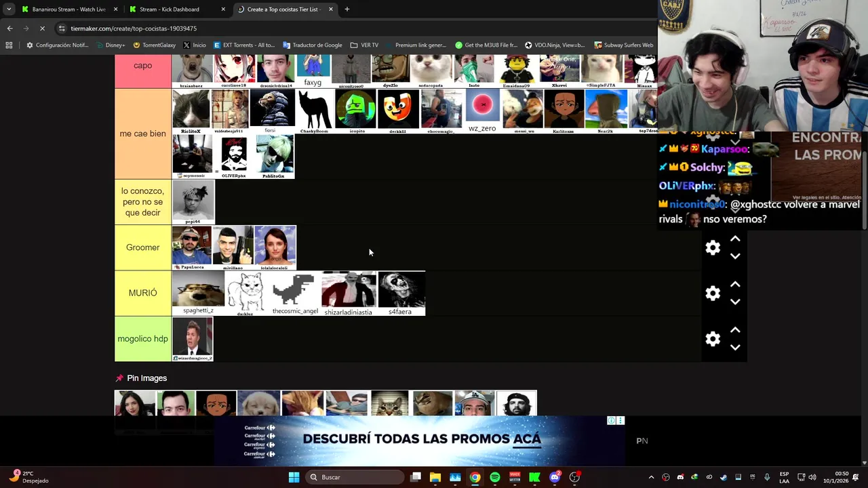Select OLIVERphx image thumbnail

[234, 156]
